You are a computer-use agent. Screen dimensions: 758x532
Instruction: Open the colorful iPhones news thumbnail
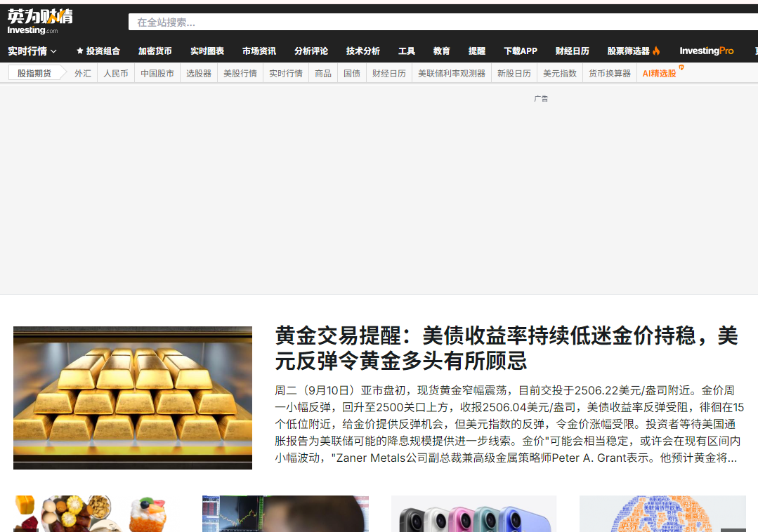(x=473, y=514)
